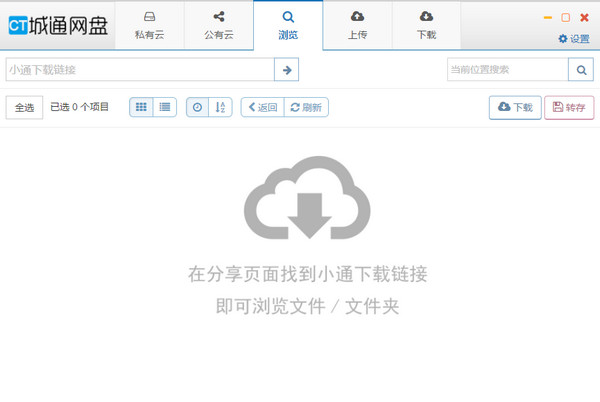This screenshot has width=600, height=402.
Task: Open the 上传 upload tab
Action: pos(357,25)
